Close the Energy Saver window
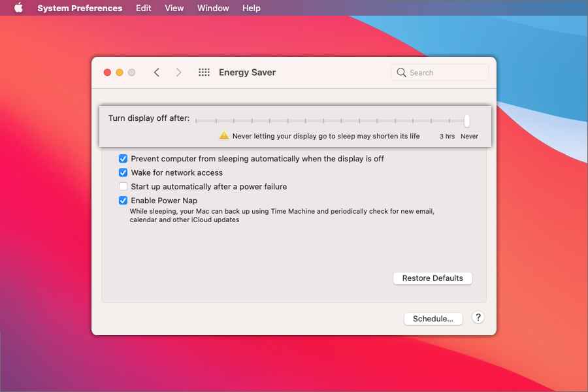The image size is (588, 392). [x=107, y=73]
